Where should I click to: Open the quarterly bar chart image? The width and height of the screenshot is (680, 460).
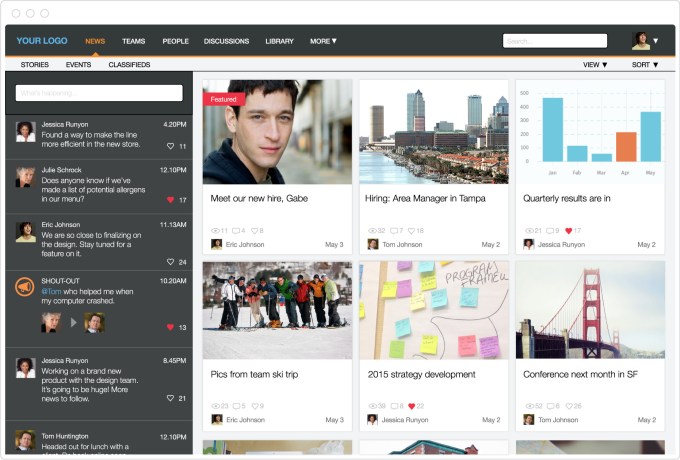point(590,132)
